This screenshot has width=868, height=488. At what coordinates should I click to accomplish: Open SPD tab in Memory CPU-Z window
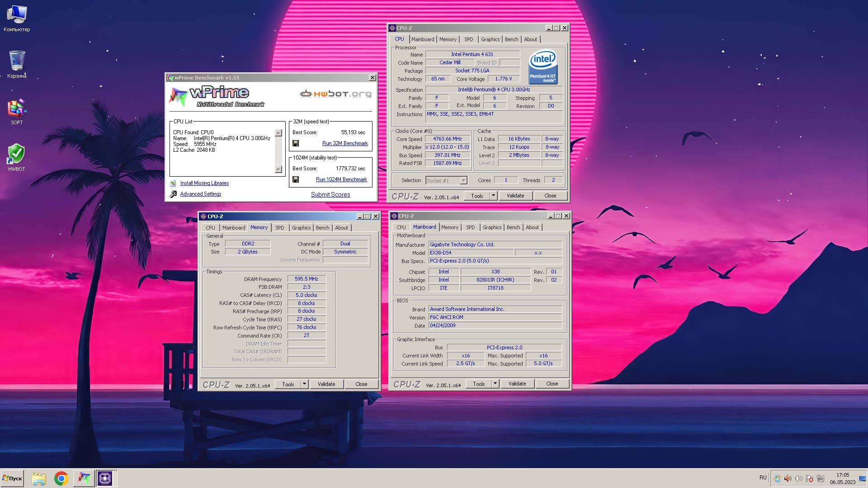click(x=280, y=228)
